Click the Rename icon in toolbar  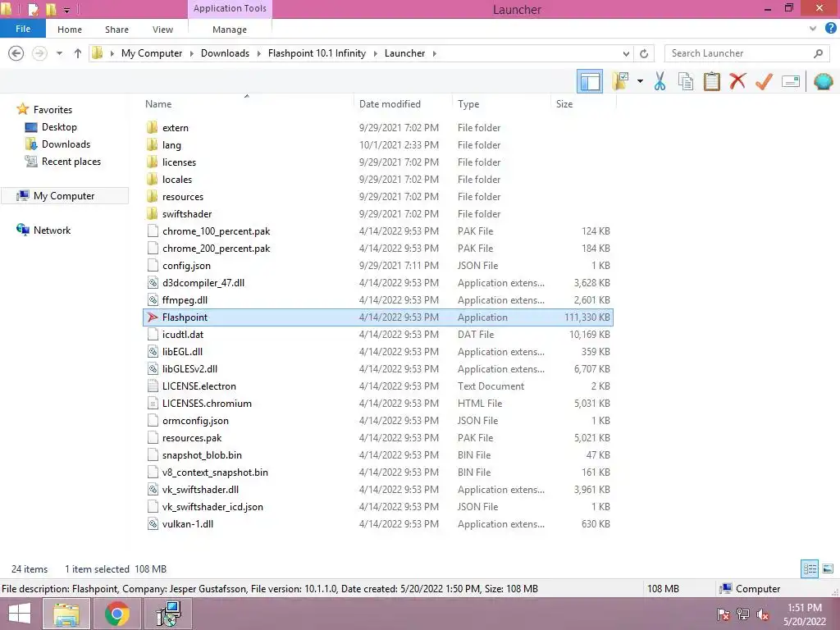pos(791,81)
